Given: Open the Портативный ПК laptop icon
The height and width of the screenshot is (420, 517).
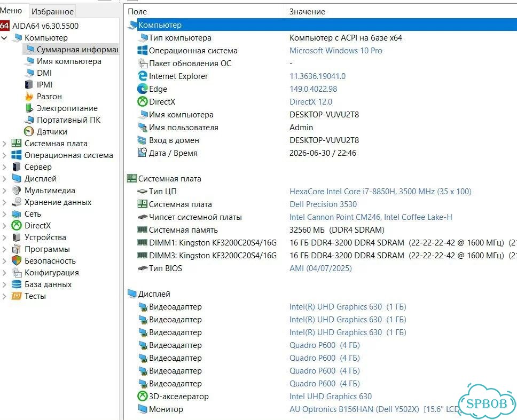Looking at the screenshot, I should coord(29,120).
